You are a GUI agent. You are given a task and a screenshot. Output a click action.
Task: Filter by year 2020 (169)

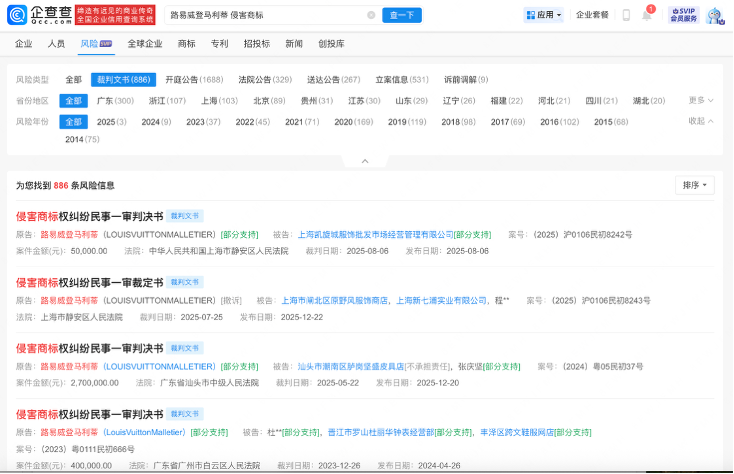pyautogui.click(x=353, y=122)
